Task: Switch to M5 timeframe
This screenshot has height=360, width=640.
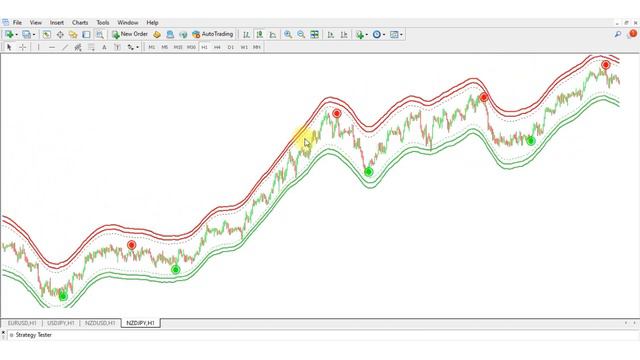Action: point(164,47)
